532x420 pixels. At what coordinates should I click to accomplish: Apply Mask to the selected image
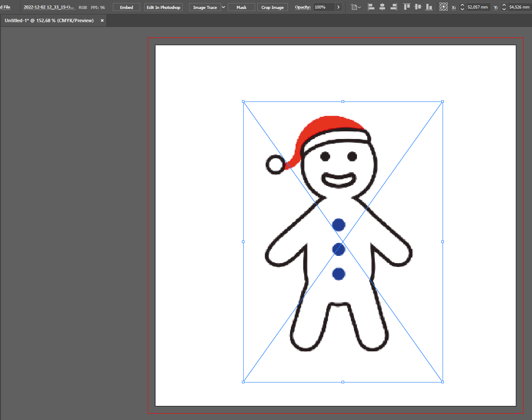click(x=242, y=7)
